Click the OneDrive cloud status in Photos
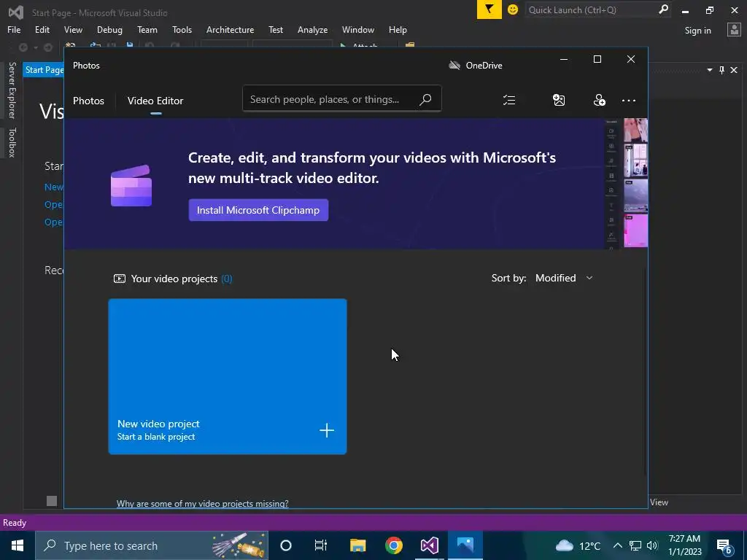The image size is (747, 560). pos(476,65)
